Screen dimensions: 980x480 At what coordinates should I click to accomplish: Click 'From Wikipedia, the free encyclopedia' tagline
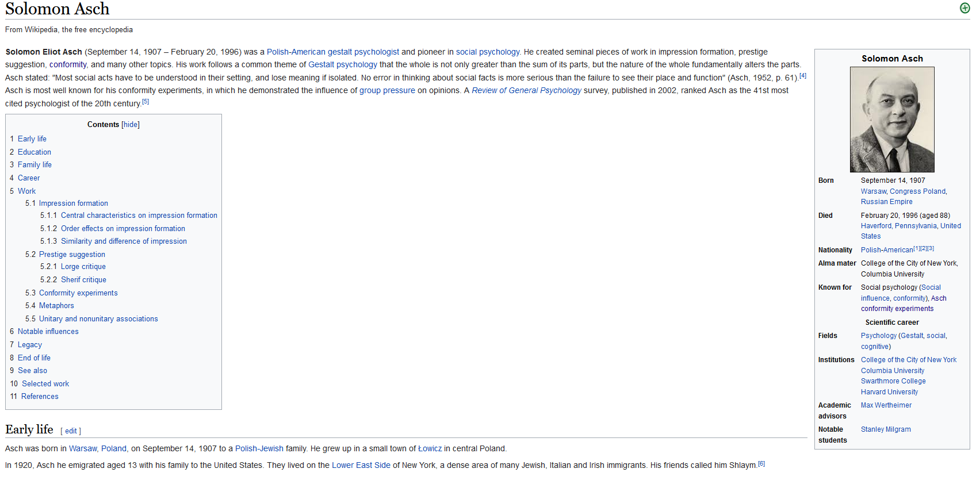(x=69, y=30)
